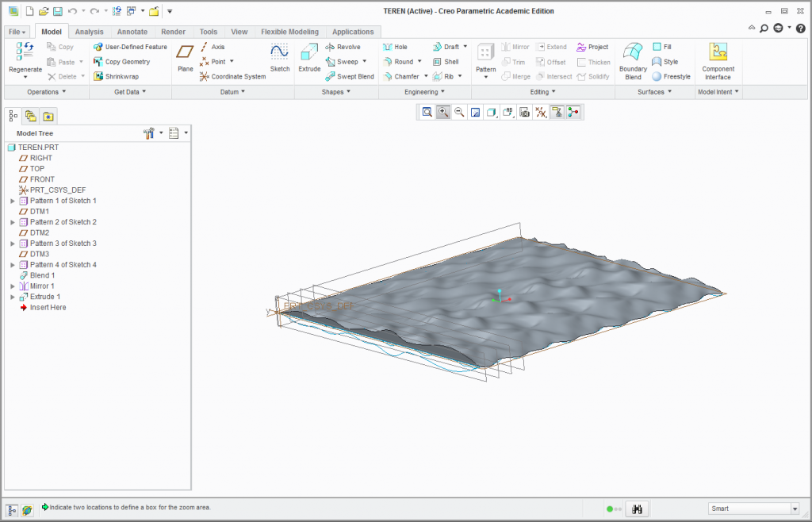812x522 pixels.
Task: Launch the Shrinkwrap tool
Action: pos(116,76)
